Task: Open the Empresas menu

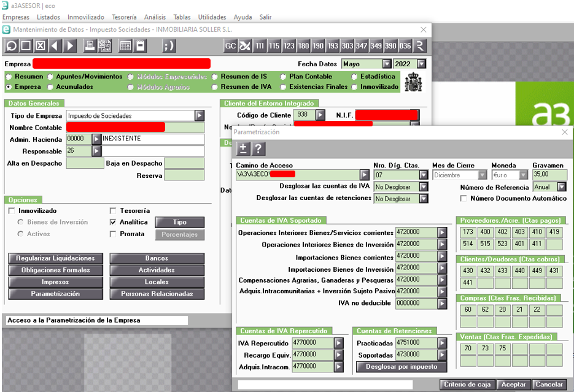Action: pos(16,17)
